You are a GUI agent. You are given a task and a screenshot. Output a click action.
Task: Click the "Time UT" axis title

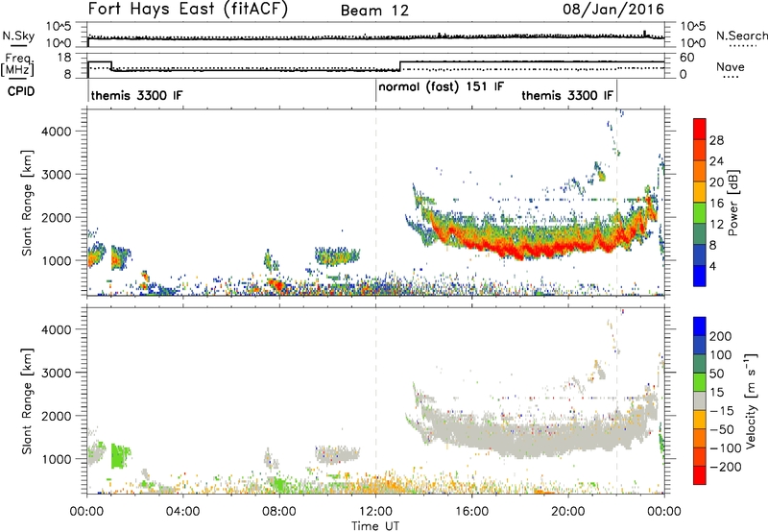(375, 526)
